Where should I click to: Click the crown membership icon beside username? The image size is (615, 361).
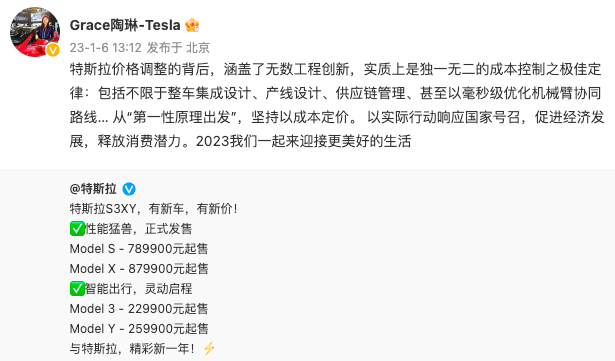coord(192,26)
